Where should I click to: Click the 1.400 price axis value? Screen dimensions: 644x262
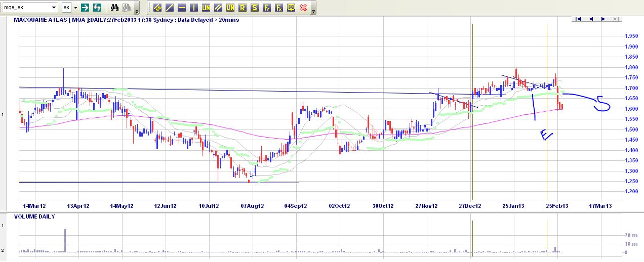pyautogui.click(x=631, y=150)
